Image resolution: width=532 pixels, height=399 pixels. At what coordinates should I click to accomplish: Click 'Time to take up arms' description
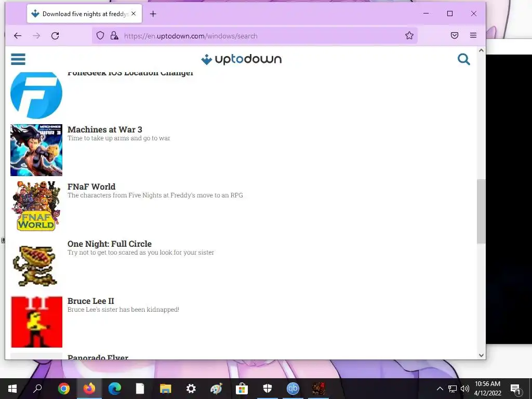[x=119, y=138]
